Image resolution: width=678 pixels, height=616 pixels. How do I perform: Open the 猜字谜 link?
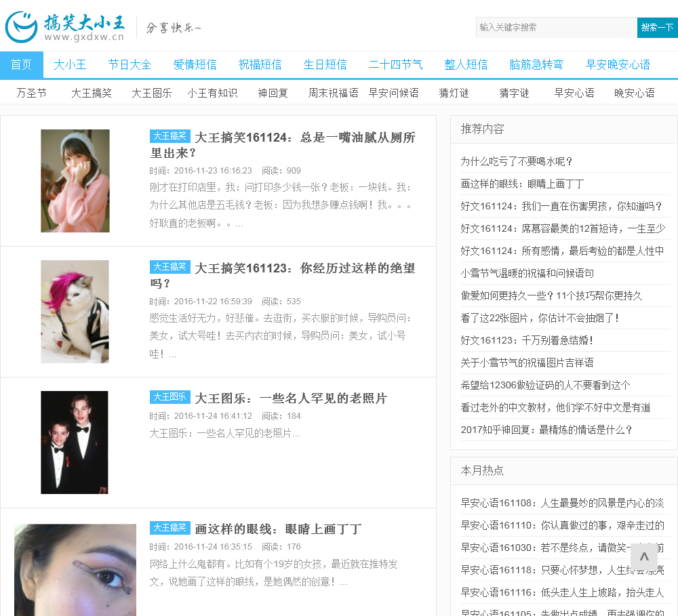coord(514,93)
